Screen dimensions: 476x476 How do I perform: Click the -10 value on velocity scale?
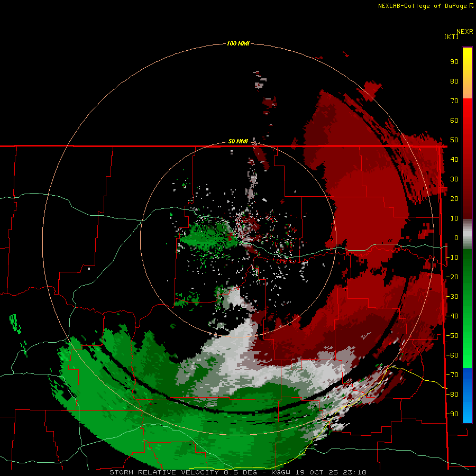coord(452,258)
